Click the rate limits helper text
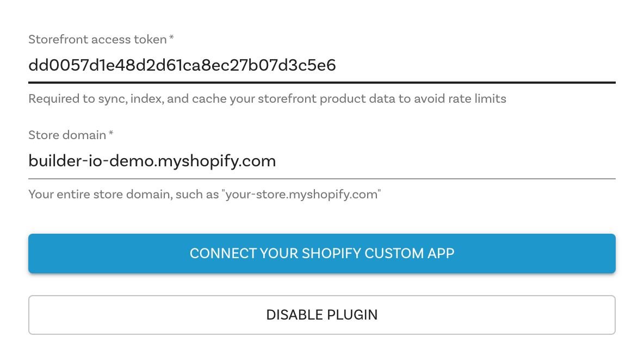This screenshot has height=350, width=644. click(x=267, y=99)
